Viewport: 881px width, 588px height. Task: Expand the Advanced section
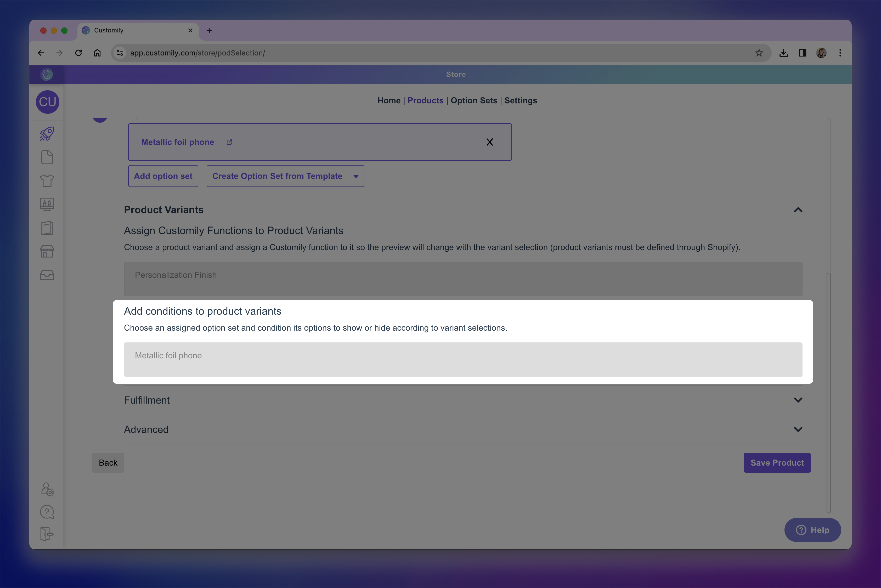click(x=798, y=429)
